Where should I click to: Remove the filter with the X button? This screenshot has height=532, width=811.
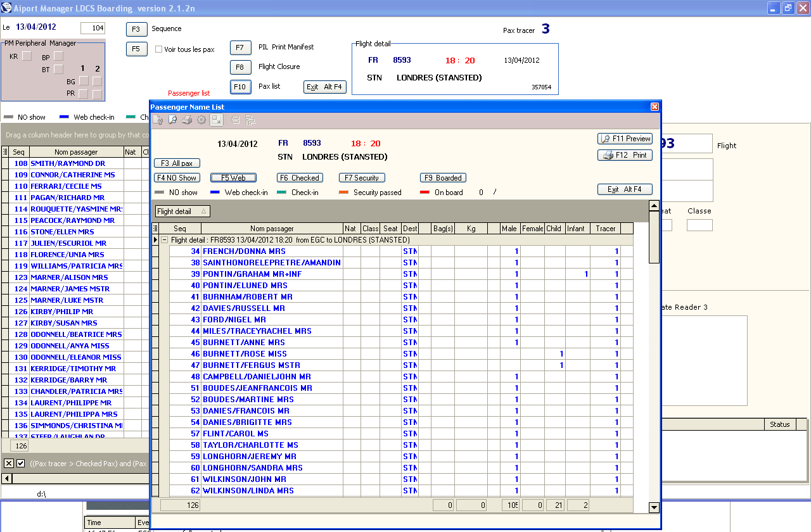(9, 464)
